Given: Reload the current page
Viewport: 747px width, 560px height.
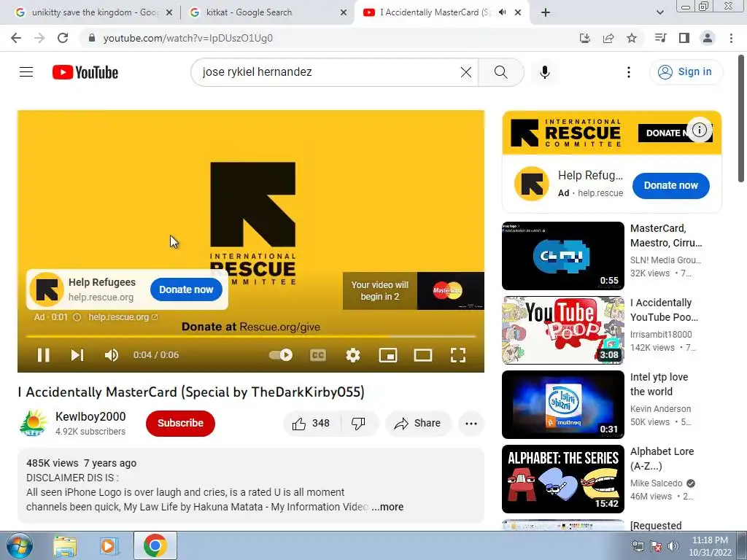Looking at the screenshot, I should (x=63, y=38).
